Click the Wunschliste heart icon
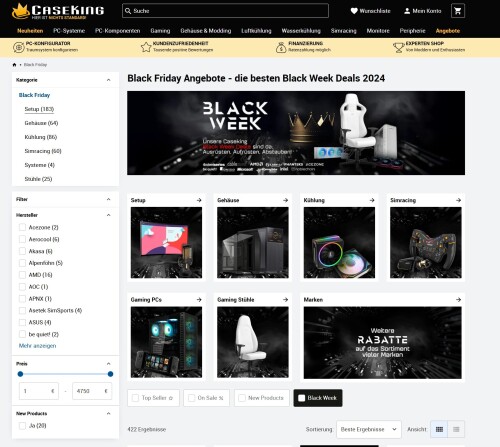The width and height of the screenshot is (500, 447). pos(354,11)
